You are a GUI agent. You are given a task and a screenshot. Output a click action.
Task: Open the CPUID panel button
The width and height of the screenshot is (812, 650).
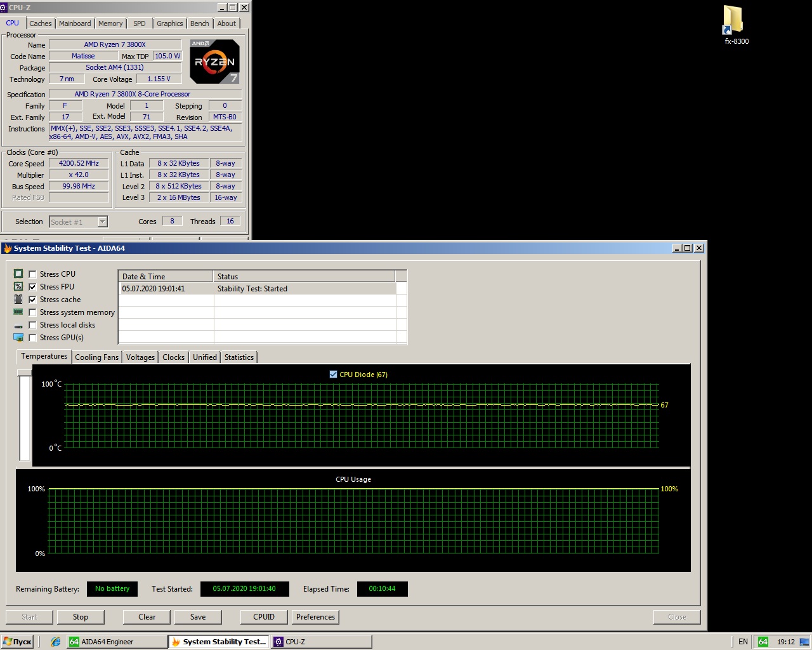click(x=264, y=617)
